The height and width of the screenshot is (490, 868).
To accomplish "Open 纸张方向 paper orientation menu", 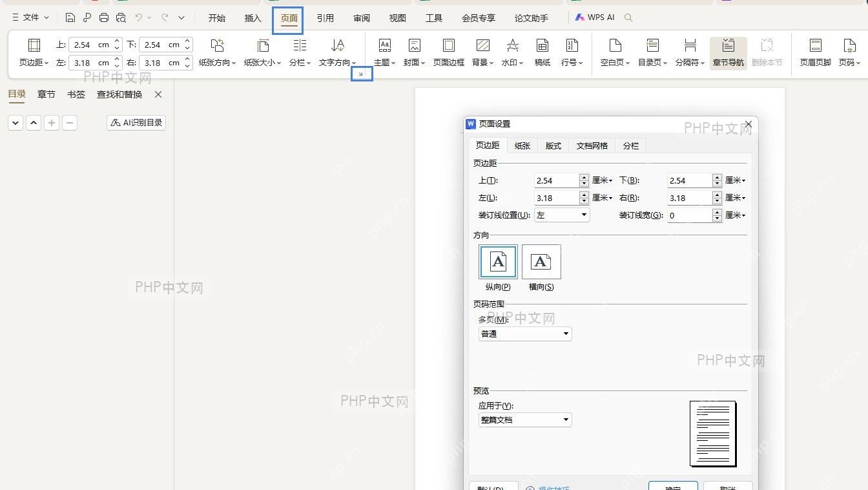I will pyautogui.click(x=217, y=53).
